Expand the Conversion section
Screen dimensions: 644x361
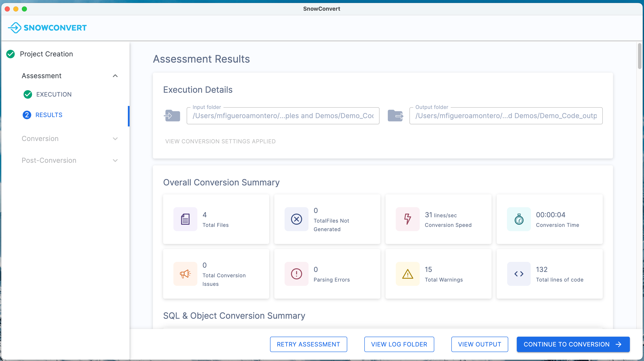(x=115, y=139)
